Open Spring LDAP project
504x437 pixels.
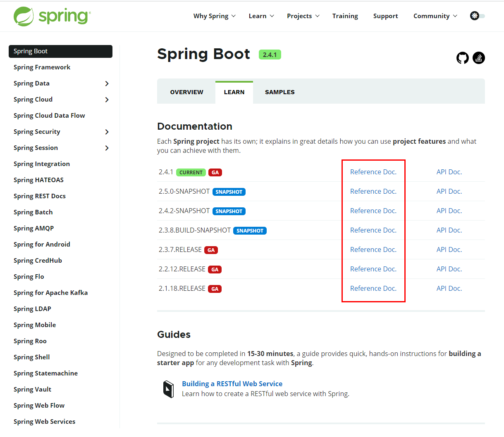coord(32,309)
